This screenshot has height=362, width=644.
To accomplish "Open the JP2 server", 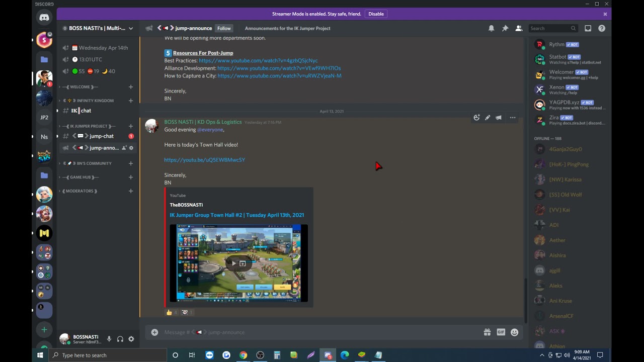I will (44, 118).
